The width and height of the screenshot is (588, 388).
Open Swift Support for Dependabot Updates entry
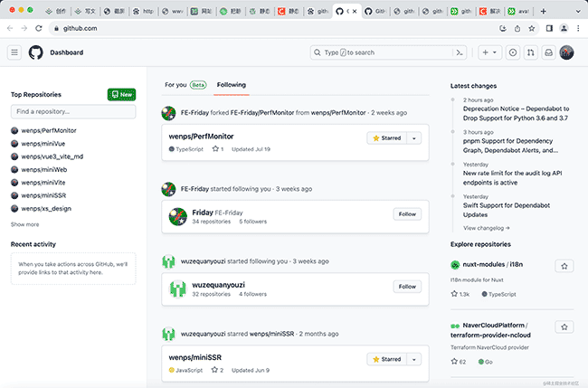pos(507,210)
